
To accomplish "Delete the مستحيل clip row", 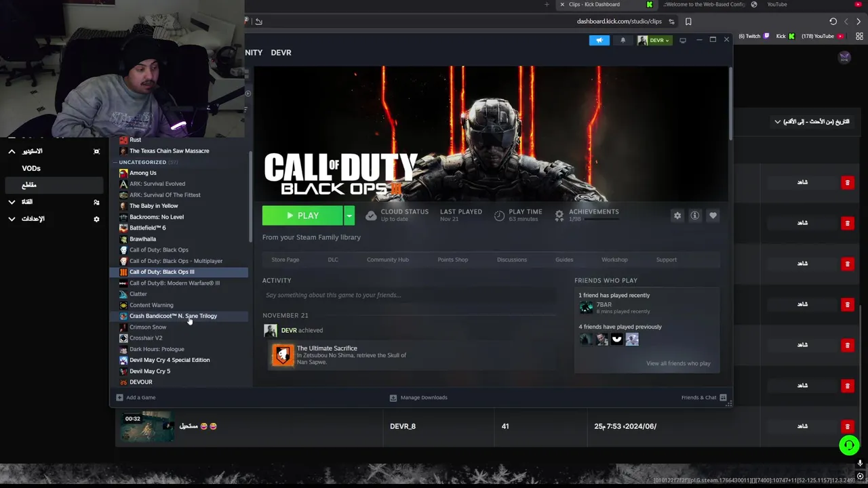I will (847, 426).
